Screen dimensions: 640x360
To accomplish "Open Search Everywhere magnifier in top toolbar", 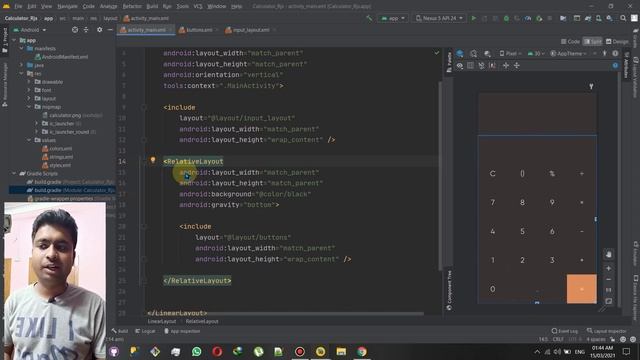I will tap(623, 18).
